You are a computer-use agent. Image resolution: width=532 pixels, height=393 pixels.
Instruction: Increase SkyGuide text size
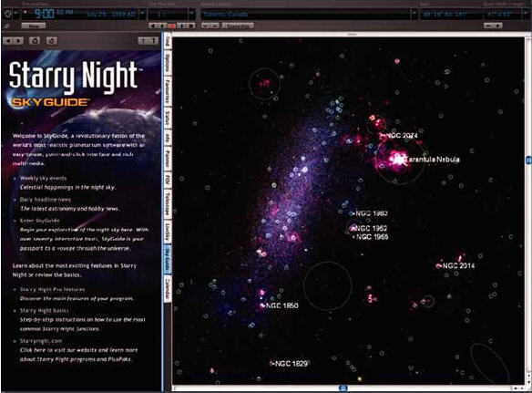(x=154, y=41)
